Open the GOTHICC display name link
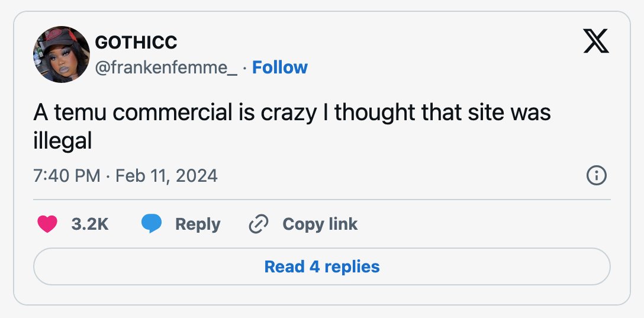The height and width of the screenshot is (318, 644). click(136, 42)
